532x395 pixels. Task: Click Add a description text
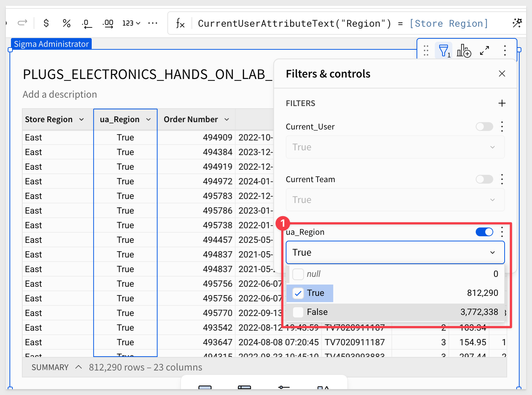click(60, 94)
